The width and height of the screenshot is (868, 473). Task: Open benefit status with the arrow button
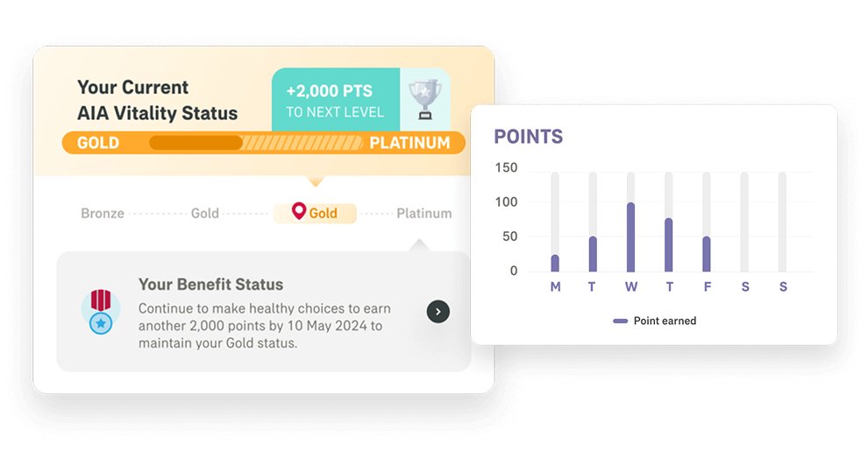[x=438, y=311]
